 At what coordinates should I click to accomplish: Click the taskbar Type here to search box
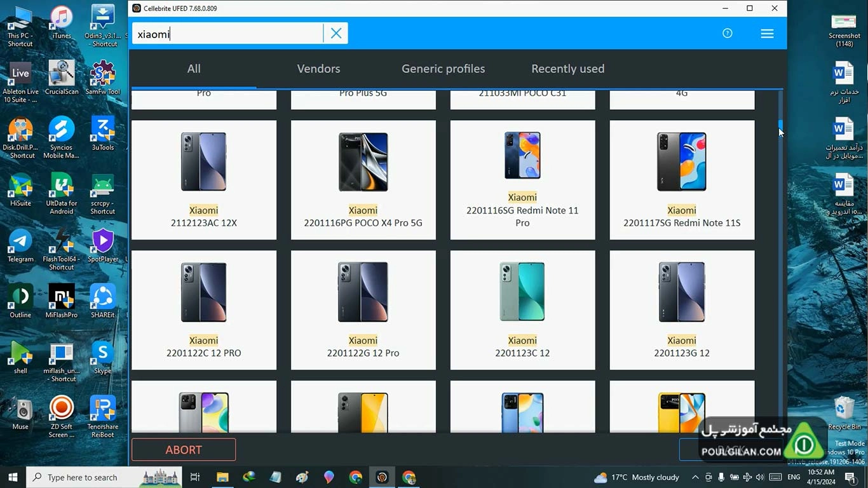click(x=104, y=477)
